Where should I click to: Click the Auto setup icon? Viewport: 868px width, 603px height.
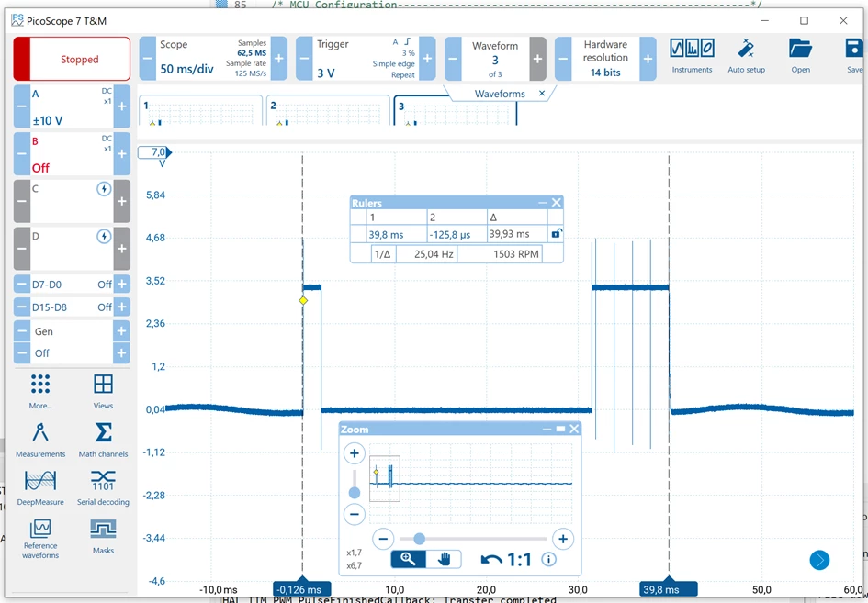point(746,56)
